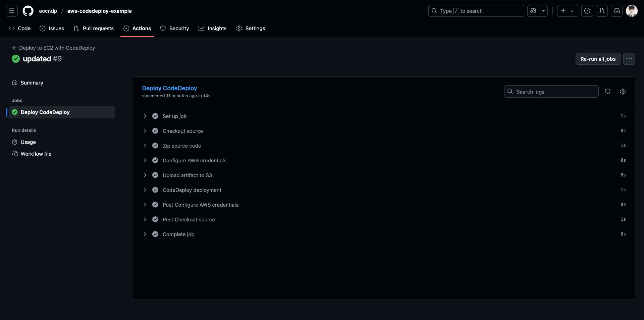This screenshot has height=320, width=644.
Task: Switch to the Security tab
Action: pyautogui.click(x=175, y=29)
